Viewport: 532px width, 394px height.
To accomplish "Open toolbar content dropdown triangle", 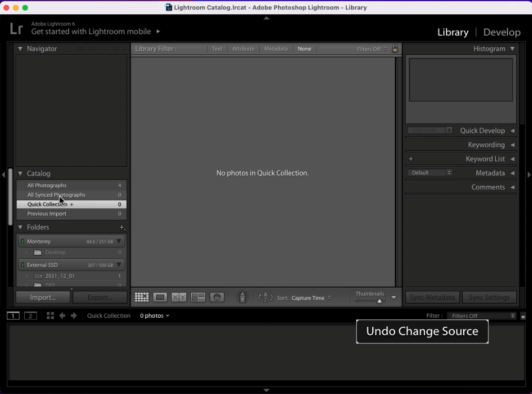I will pos(394,297).
